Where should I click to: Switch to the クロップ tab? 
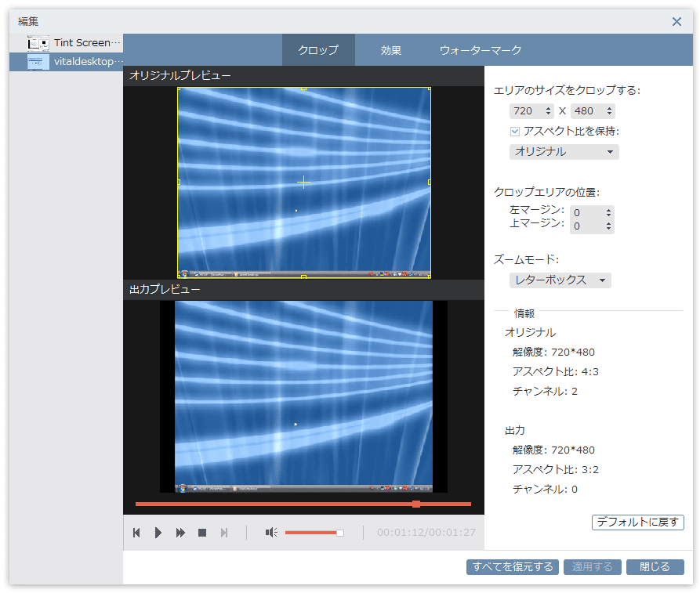point(318,50)
